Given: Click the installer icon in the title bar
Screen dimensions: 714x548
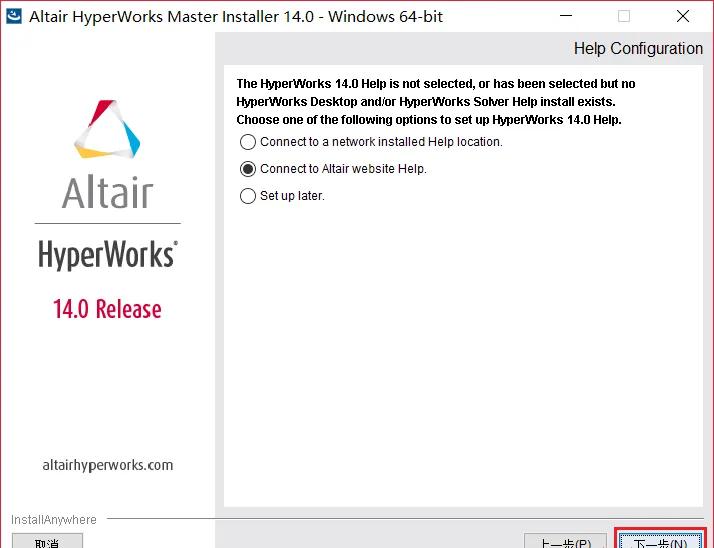Looking at the screenshot, I should pyautogui.click(x=14, y=16).
